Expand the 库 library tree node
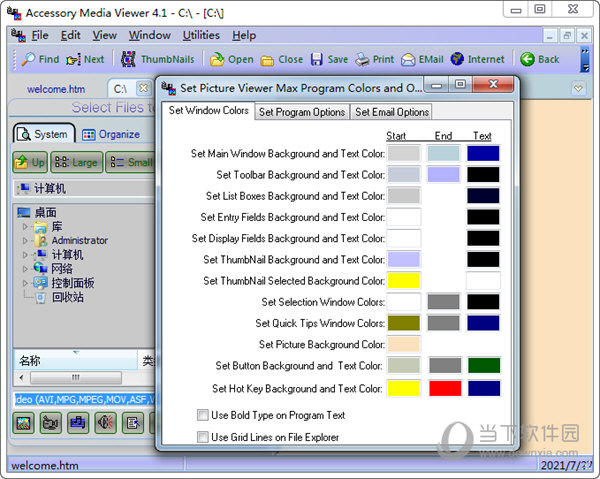 (x=25, y=227)
